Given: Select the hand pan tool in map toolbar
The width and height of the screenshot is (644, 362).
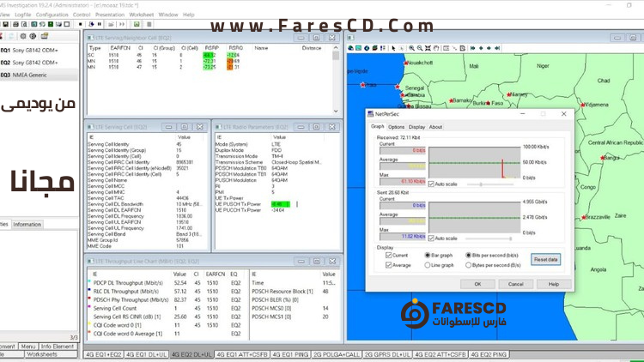Looking at the screenshot, I should (x=436, y=48).
